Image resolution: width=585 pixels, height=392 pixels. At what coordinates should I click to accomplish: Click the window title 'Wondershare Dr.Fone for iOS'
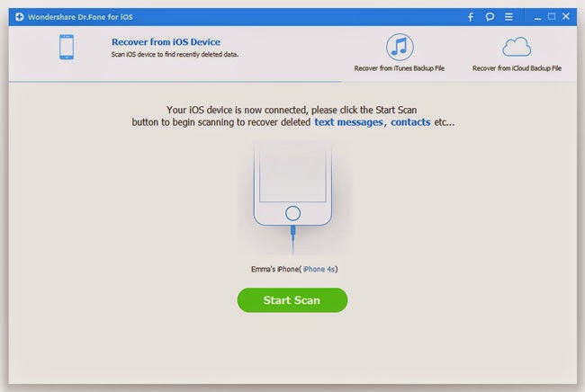80,17
